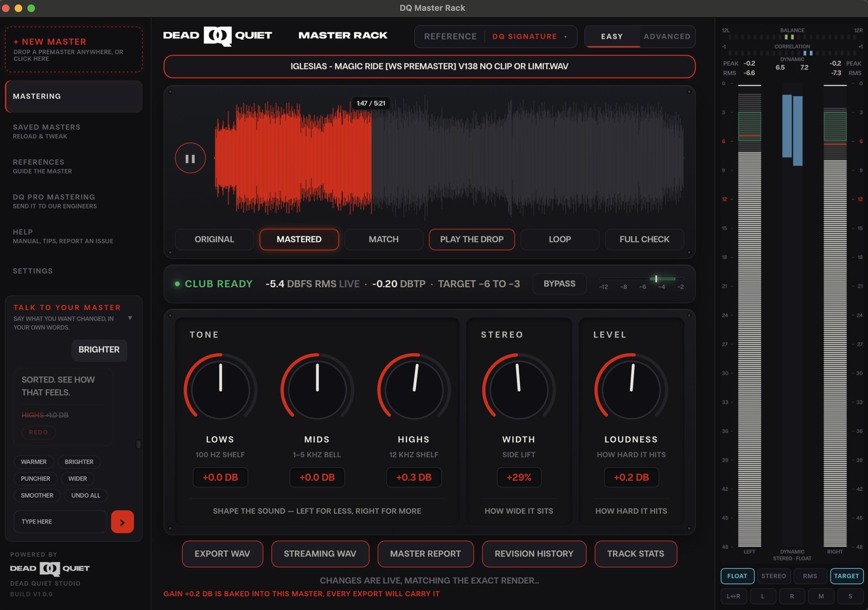Click the Redo button in the chat reply
Viewport: 868px width, 610px height.
(39, 433)
